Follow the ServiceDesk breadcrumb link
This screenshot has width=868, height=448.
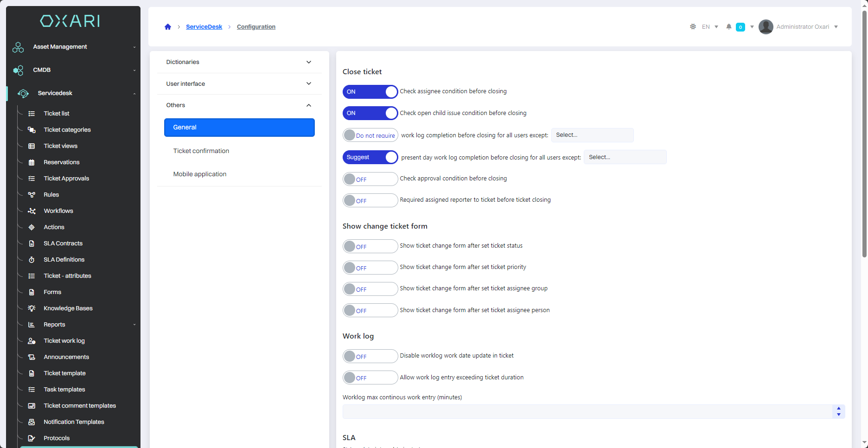tap(204, 27)
